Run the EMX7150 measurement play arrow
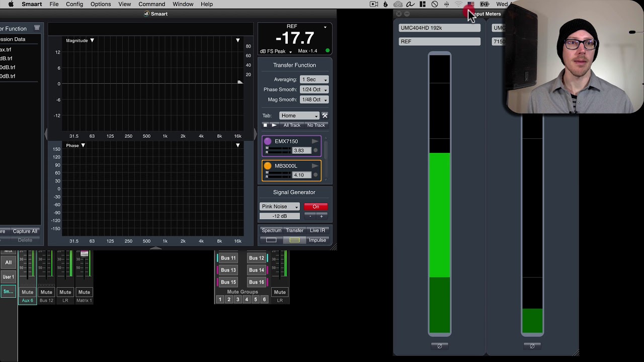The height and width of the screenshot is (362, 644). pos(315,141)
